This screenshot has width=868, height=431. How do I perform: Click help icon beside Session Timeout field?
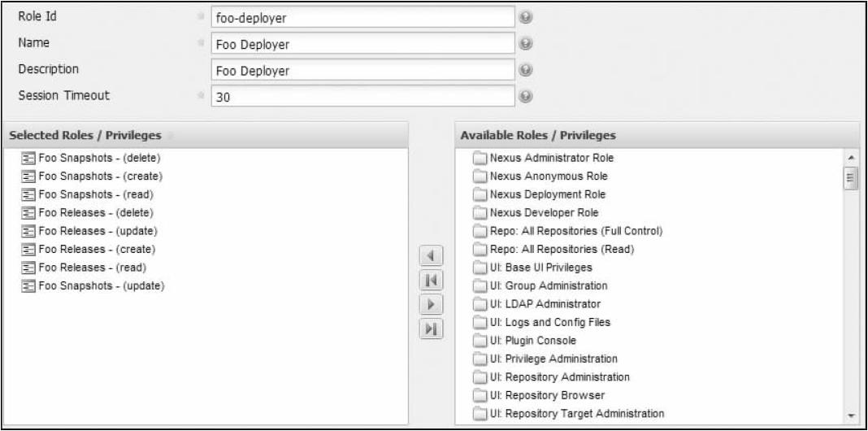tap(527, 96)
